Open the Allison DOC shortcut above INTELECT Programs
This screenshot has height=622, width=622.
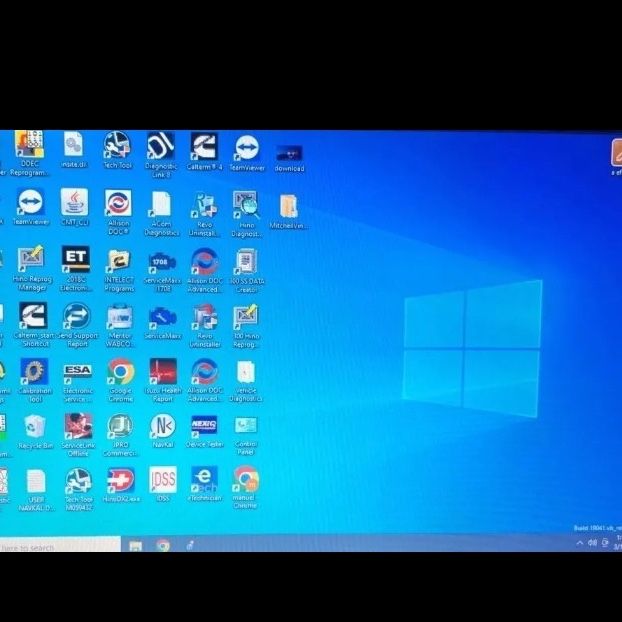pos(118,212)
